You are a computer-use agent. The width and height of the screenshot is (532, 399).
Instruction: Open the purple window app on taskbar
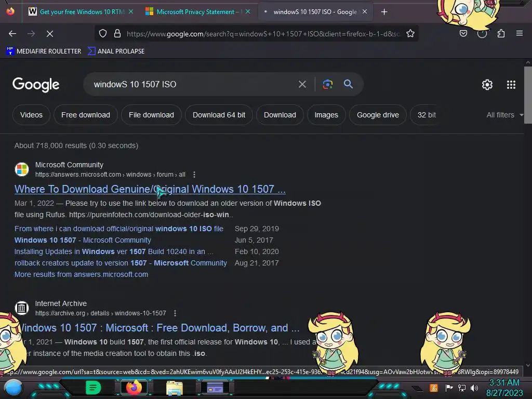tap(215, 388)
